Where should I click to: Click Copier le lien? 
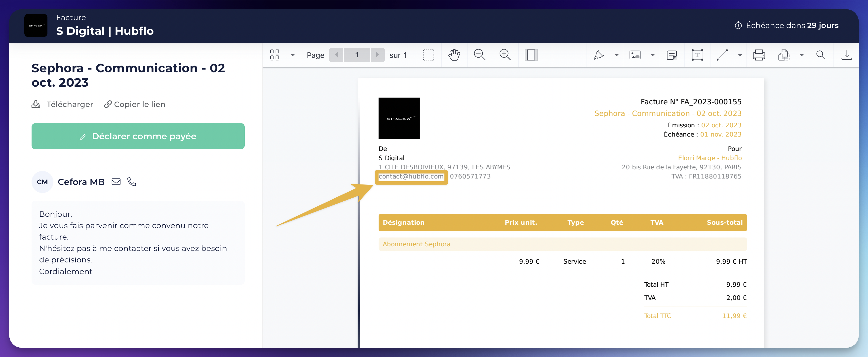135,105
